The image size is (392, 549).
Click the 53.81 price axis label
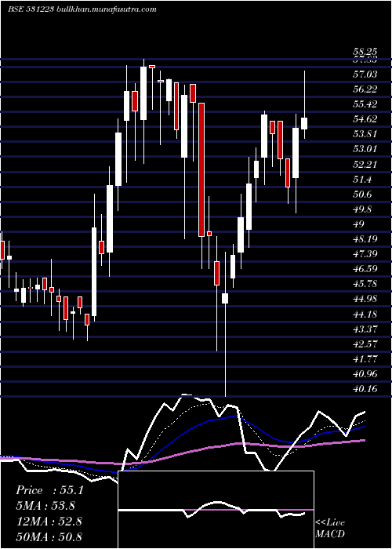pos(365,134)
